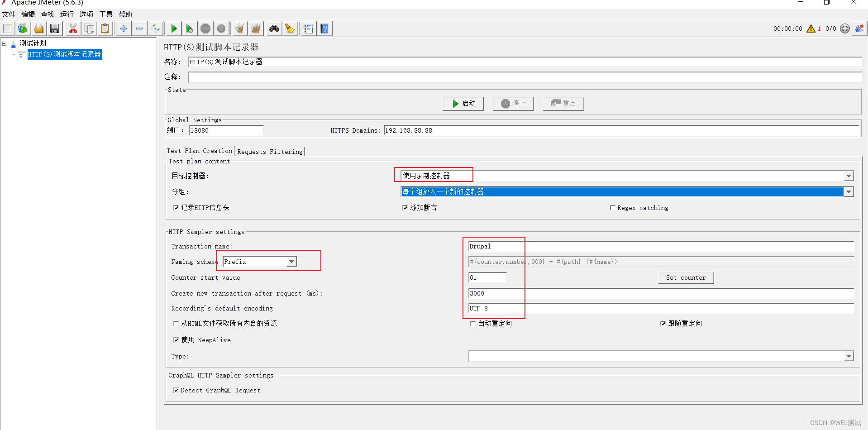Image resolution: width=868 pixels, height=430 pixels.
Task: Click the 名称 input field
Action: [525, 62]
